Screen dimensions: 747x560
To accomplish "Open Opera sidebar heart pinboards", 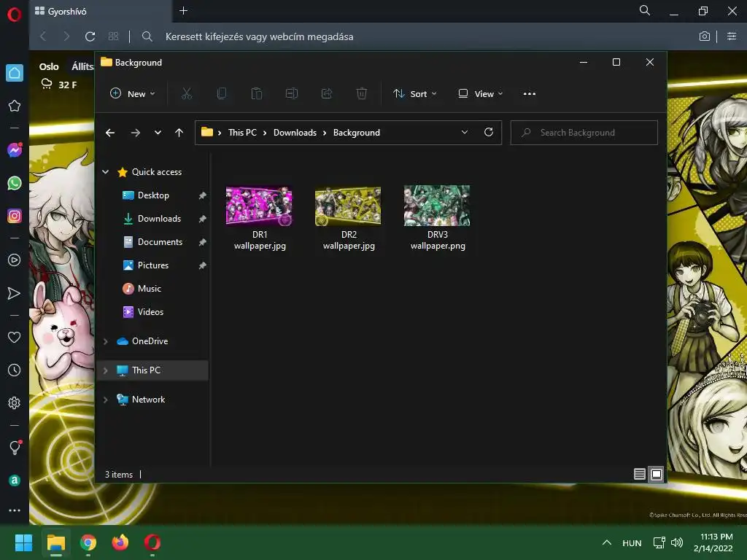I will click(15, 338).
